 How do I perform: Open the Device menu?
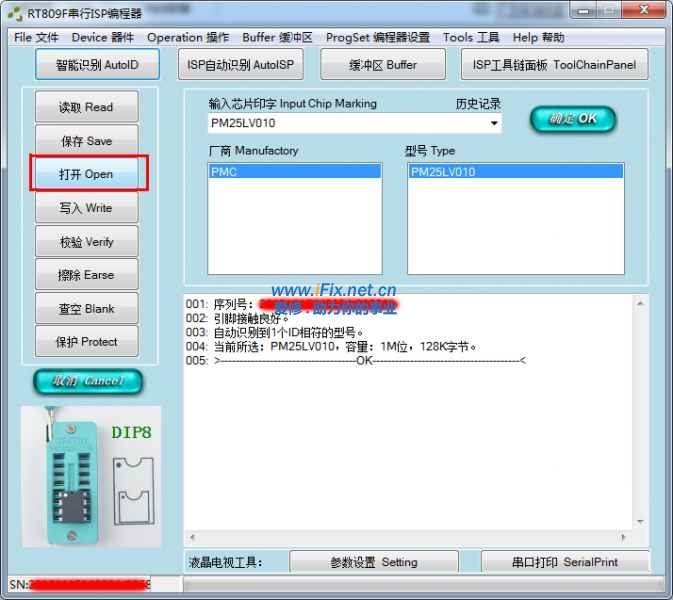point(102,38)
